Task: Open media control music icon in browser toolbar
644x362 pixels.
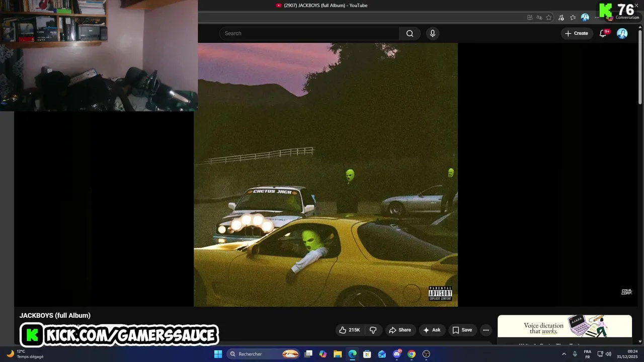Action: tap(561, 17)
